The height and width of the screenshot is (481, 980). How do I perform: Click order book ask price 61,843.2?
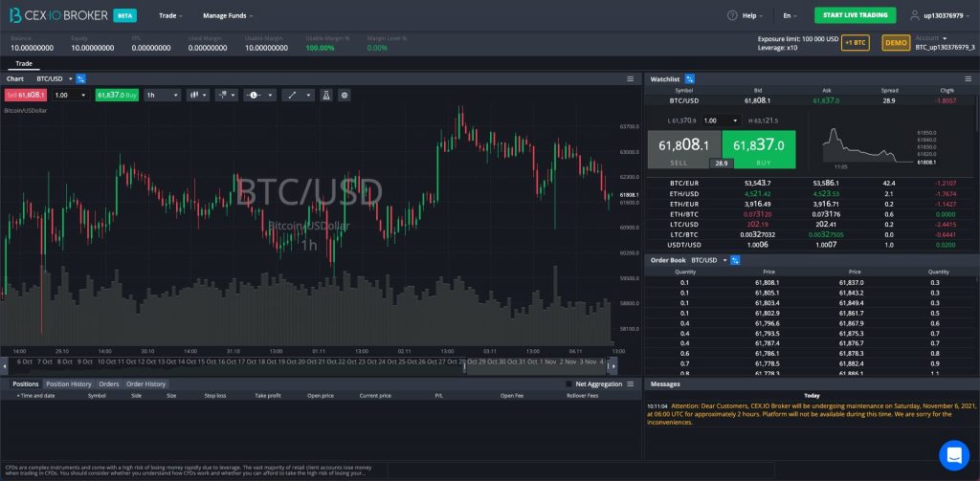(851, 293)
